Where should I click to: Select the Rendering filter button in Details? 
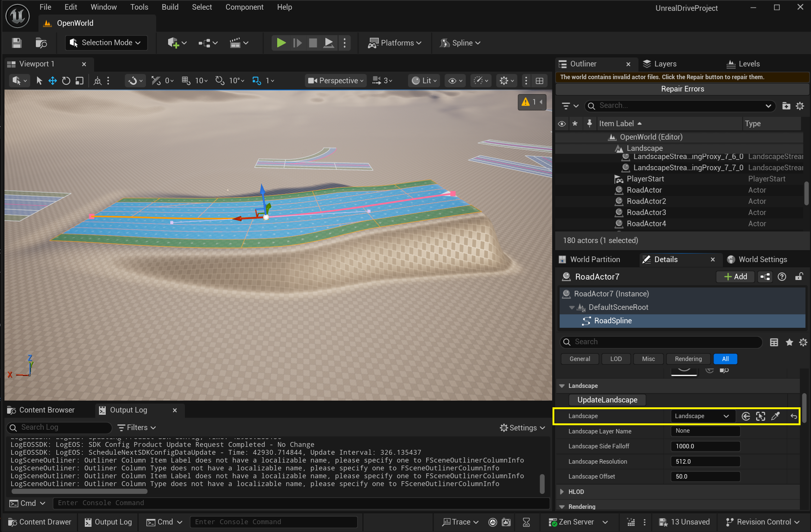(x=688, y=359)
